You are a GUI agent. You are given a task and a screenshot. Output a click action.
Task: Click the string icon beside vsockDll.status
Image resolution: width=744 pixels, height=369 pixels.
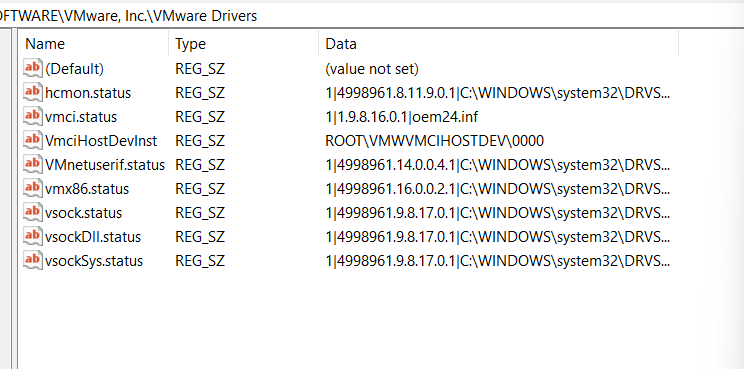tap(33, 236)
